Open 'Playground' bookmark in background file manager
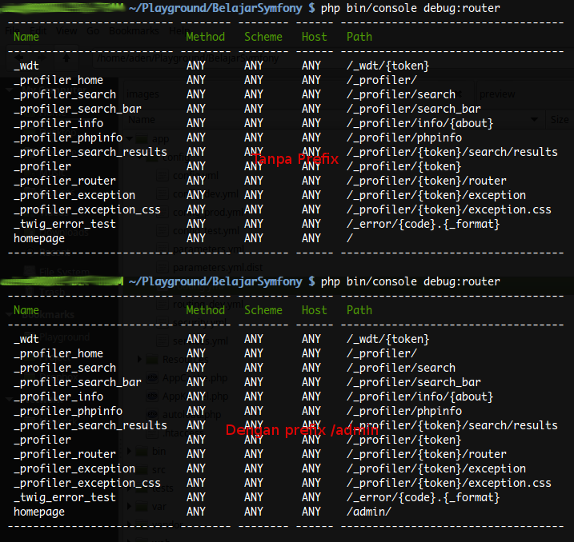574x542 pixels. pyautogui.click(x=65, y=337)
